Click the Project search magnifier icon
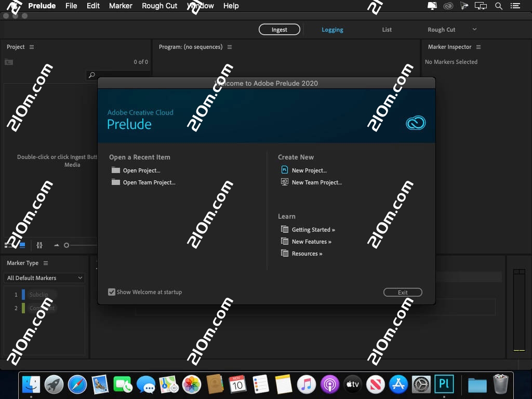The image size is (532, 399). coord(91,75)
